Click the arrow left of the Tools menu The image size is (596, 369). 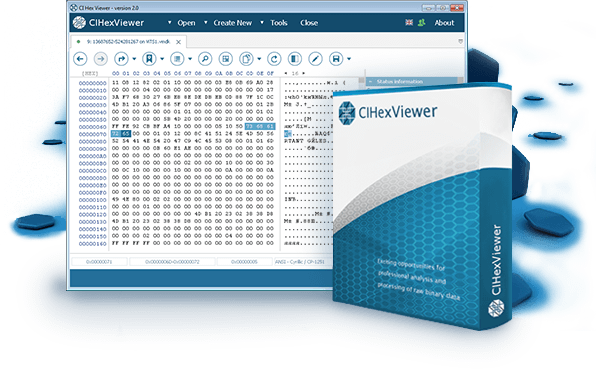point(262,22)
